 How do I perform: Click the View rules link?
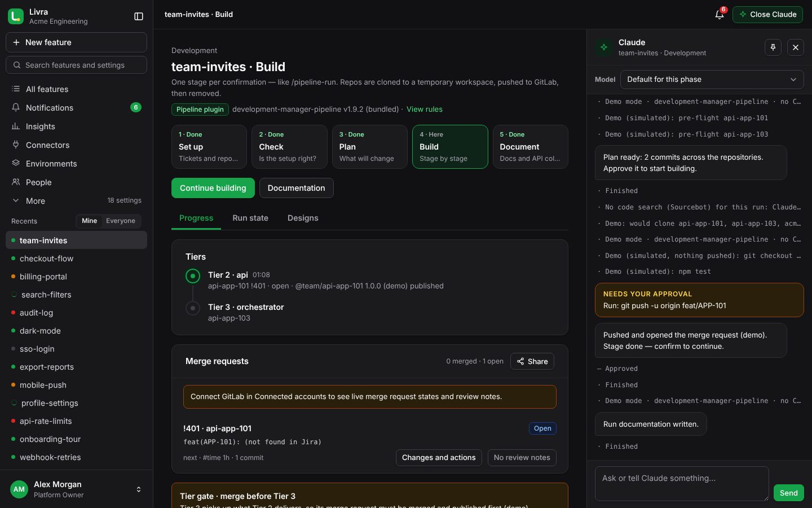click(x=425, y=110)
